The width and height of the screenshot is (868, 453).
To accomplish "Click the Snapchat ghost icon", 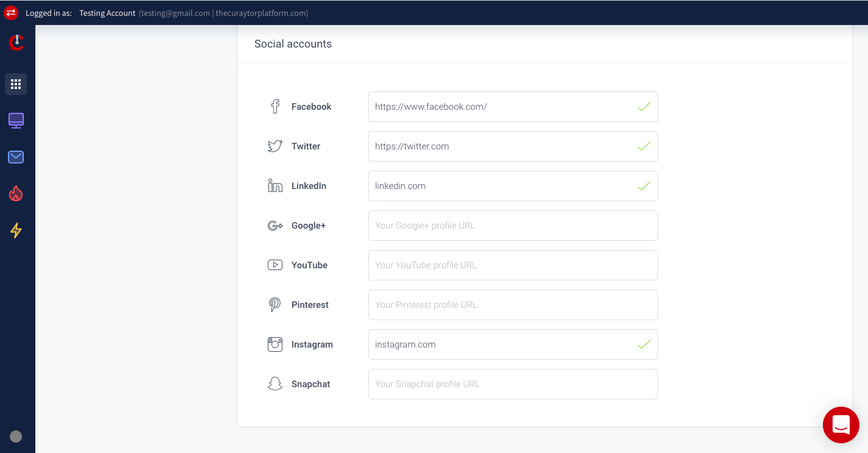I will [x=275, y=384].
